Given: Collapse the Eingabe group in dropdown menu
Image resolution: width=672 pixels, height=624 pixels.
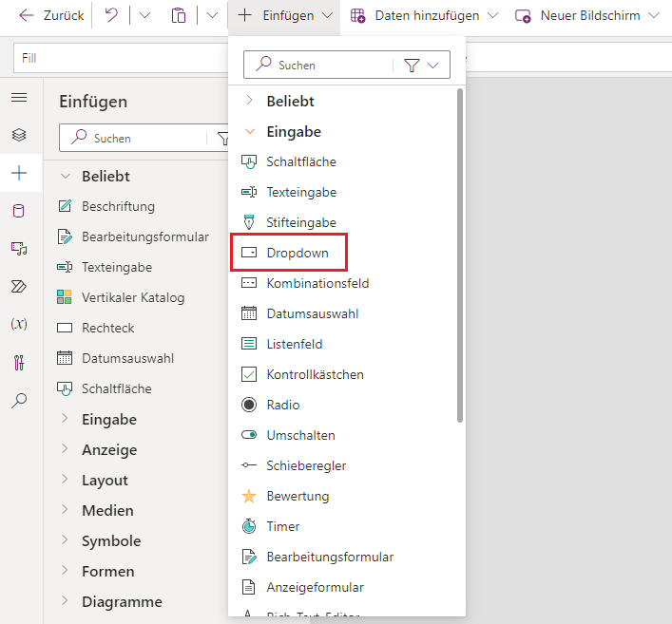Looking at the screenshot, I should (x=293, y=131).
